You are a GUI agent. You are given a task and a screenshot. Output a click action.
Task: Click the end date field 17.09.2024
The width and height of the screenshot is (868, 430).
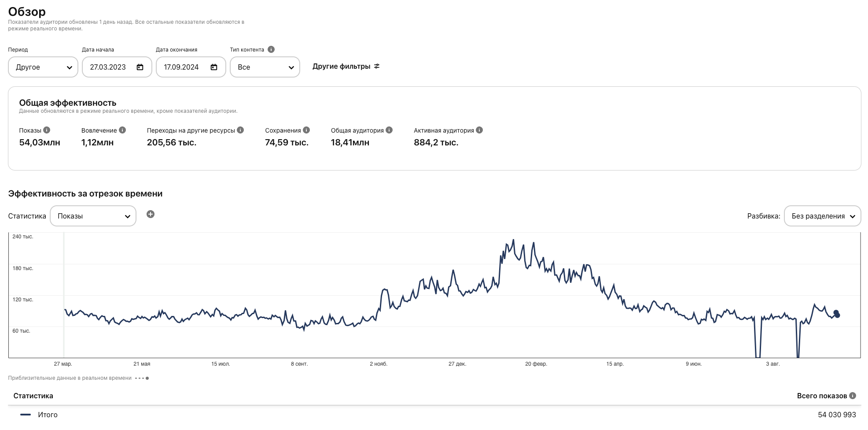point(181,67)
